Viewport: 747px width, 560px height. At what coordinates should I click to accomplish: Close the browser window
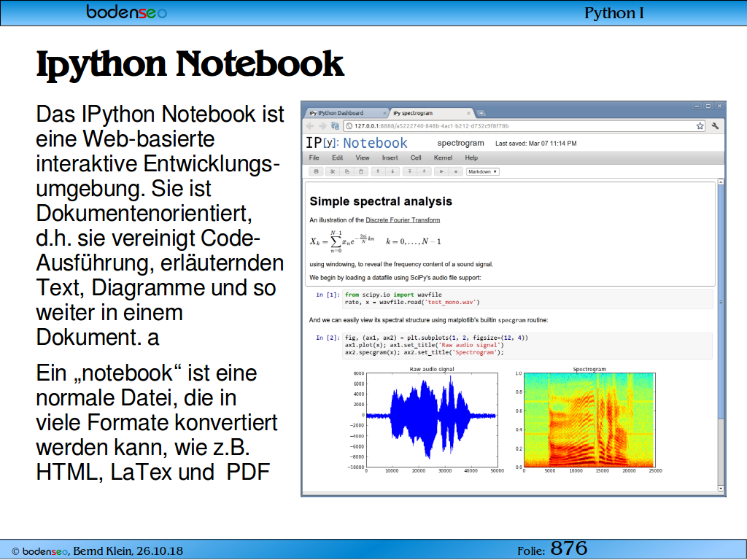[720, 106]
